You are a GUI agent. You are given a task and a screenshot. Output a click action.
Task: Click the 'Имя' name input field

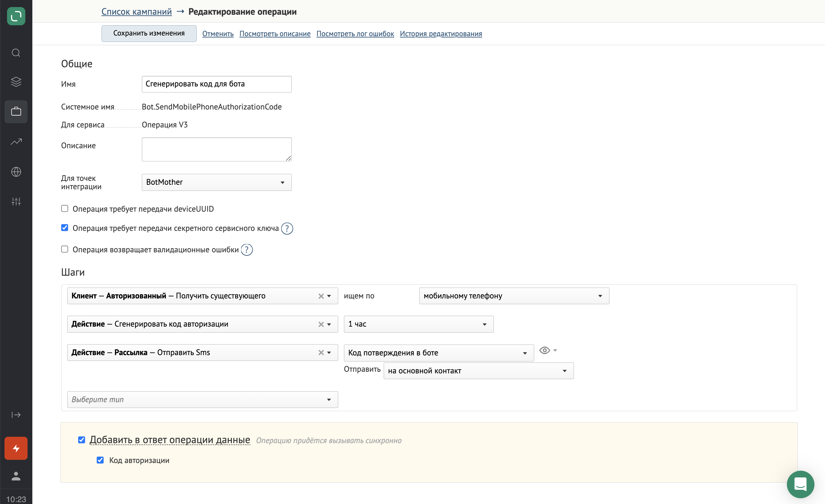tap(216, 84)
